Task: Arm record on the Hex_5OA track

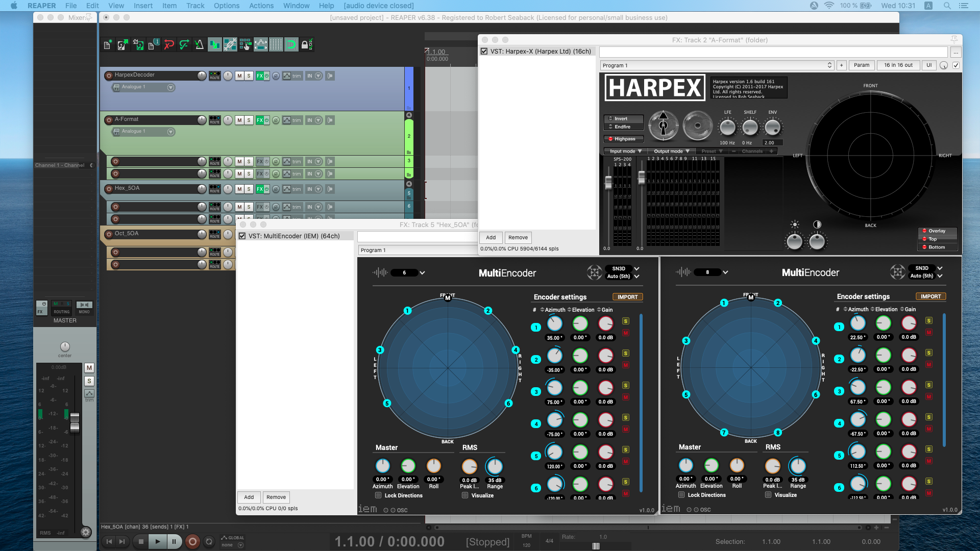Action: (x=109, y=189)
